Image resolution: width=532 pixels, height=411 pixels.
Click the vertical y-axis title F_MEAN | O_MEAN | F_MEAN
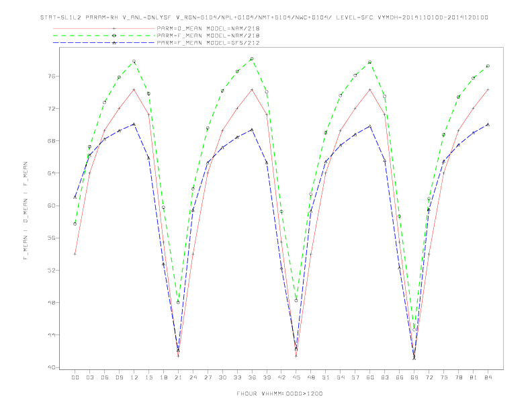coord(26,211)
